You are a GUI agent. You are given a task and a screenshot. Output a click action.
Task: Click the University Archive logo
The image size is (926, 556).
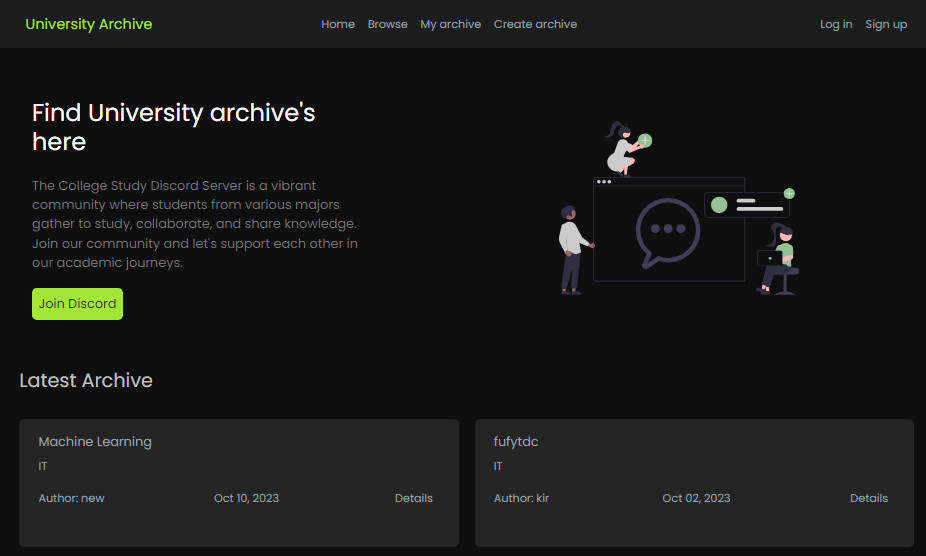click(x=89, y=24)
